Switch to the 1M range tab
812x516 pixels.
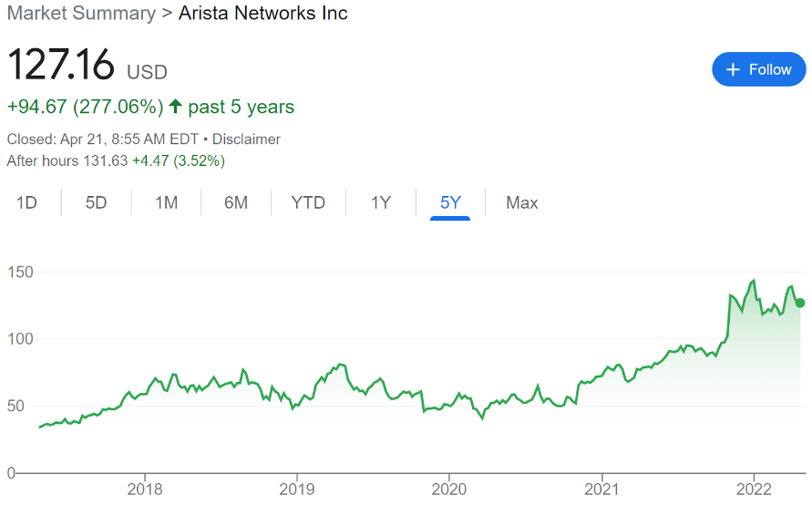click(x=166, y=202)
